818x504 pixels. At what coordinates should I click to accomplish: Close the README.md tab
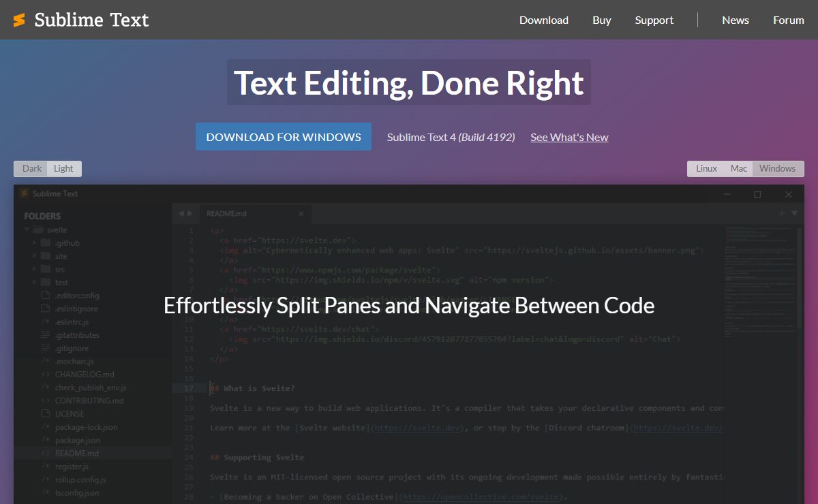pyautogui.click(x=301, y=213)
